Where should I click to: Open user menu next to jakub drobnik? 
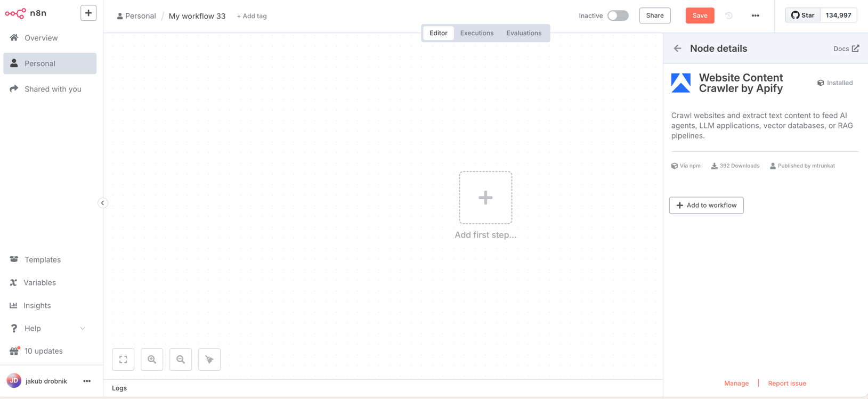pyautogui.click(x=87, y=381)
